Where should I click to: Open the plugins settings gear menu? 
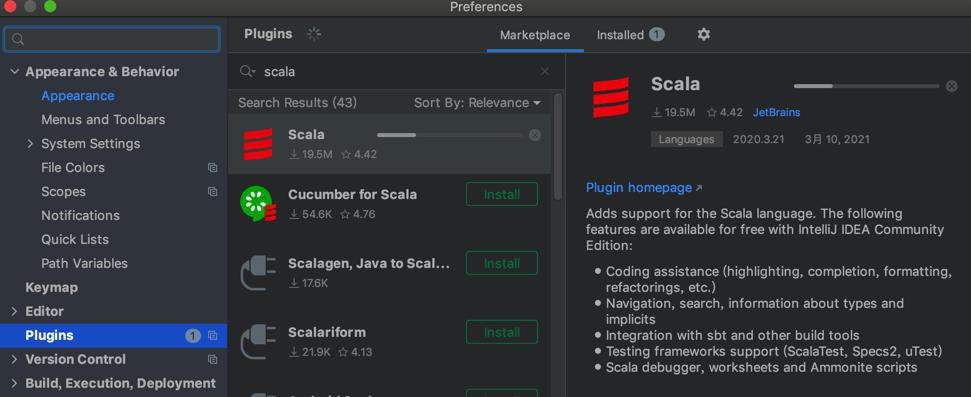click(703, 35)
